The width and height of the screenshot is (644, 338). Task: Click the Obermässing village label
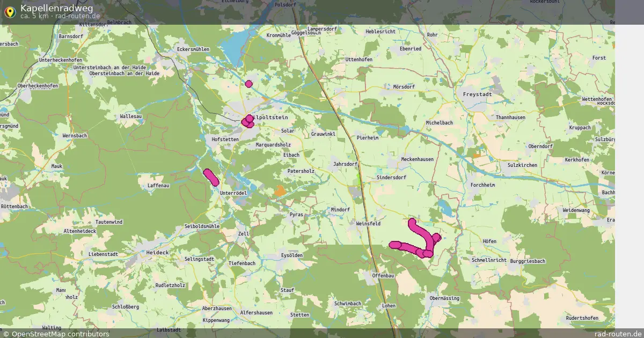[x=444, y=298]
